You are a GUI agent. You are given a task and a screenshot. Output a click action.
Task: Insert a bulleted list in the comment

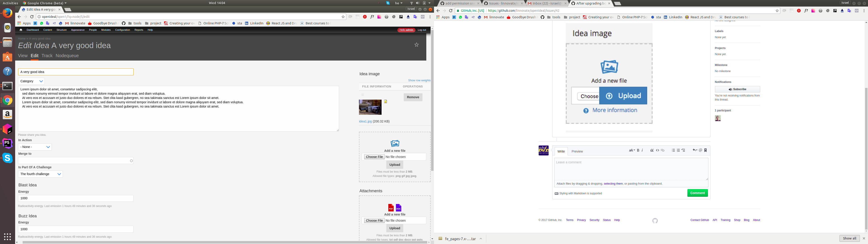coord(673,150)
